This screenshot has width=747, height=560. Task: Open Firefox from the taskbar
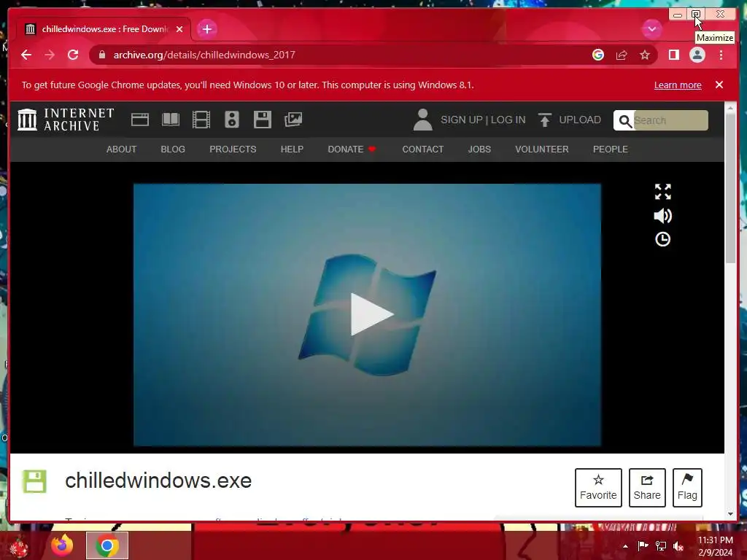[x=63, y=545]
